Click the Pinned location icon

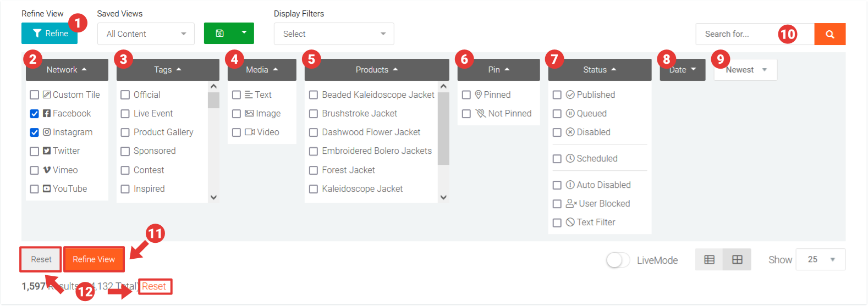[x=478, y=94]
